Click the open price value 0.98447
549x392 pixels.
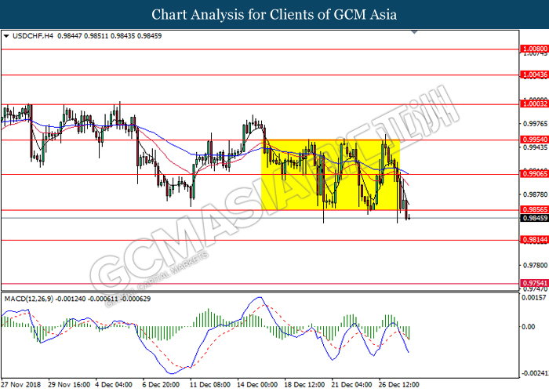69,36
